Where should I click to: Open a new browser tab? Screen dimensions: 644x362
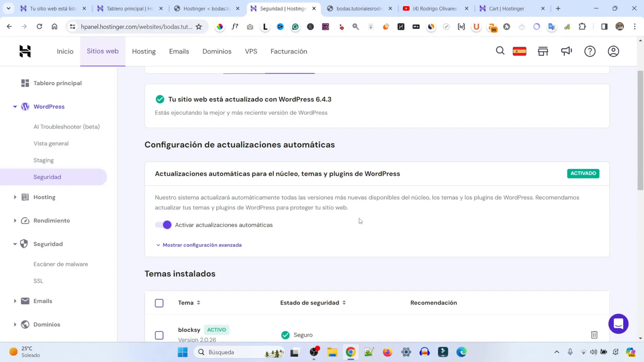point(558,8)
